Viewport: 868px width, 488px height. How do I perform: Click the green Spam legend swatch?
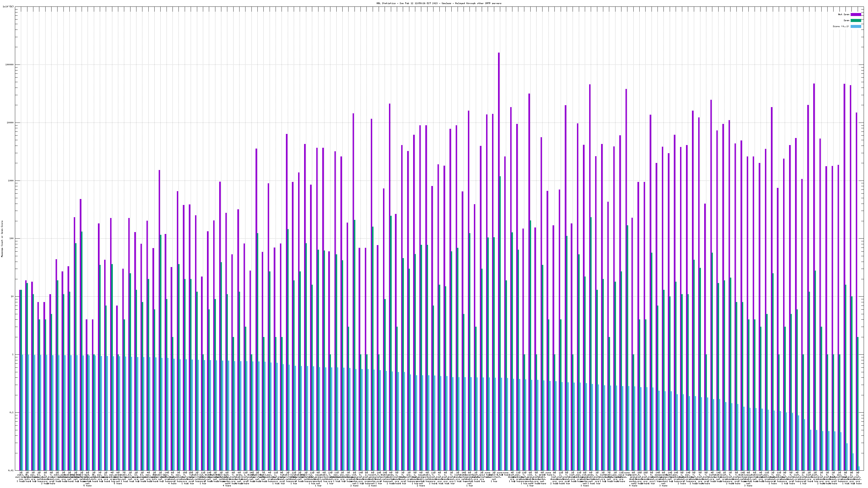coord(856,21)
